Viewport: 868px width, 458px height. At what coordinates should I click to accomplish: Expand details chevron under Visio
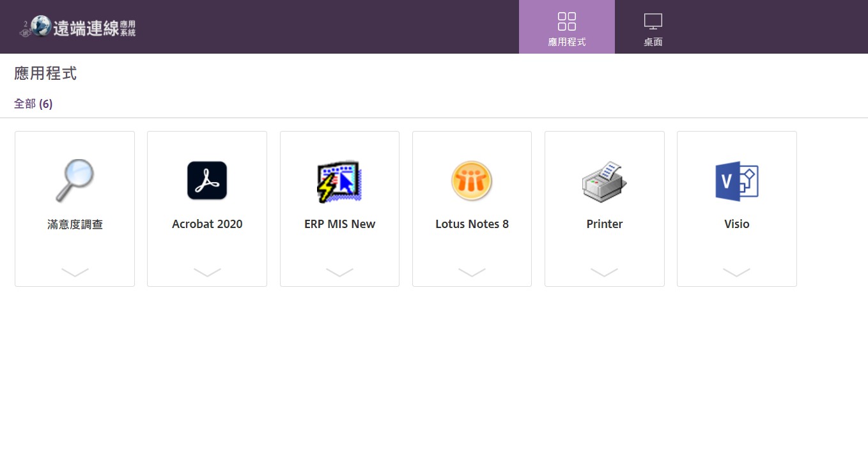(736, 272)
